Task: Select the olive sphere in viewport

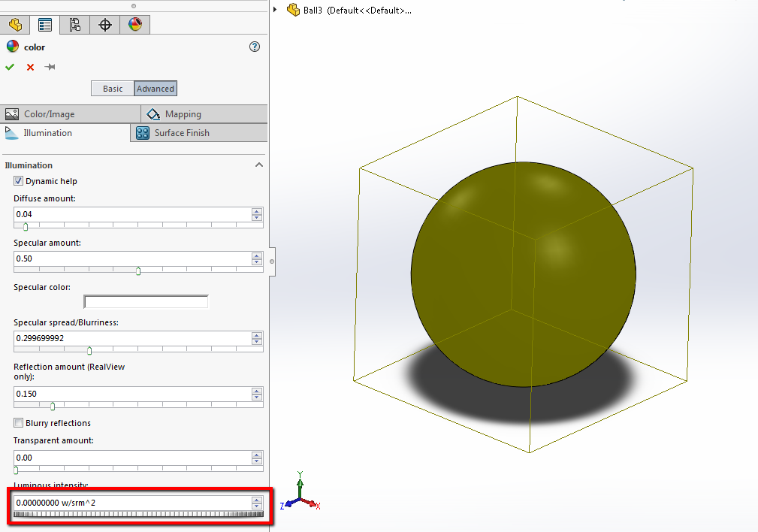Action: click(x=523, y=274)
